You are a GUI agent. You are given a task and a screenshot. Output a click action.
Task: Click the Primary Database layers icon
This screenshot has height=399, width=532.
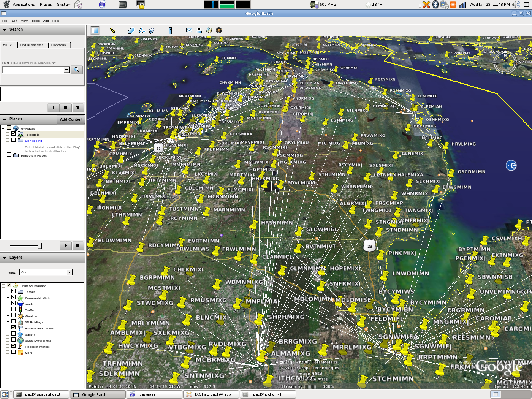click(x=16, y=286)
